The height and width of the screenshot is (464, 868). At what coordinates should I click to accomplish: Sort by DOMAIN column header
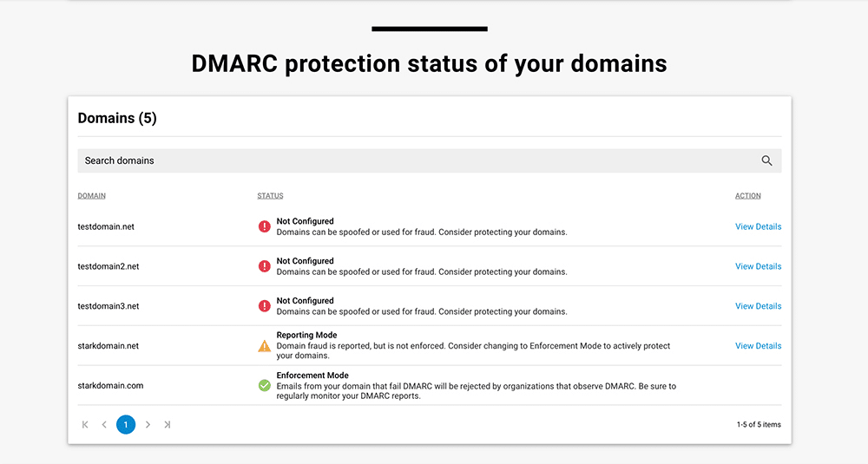(91, 196)
